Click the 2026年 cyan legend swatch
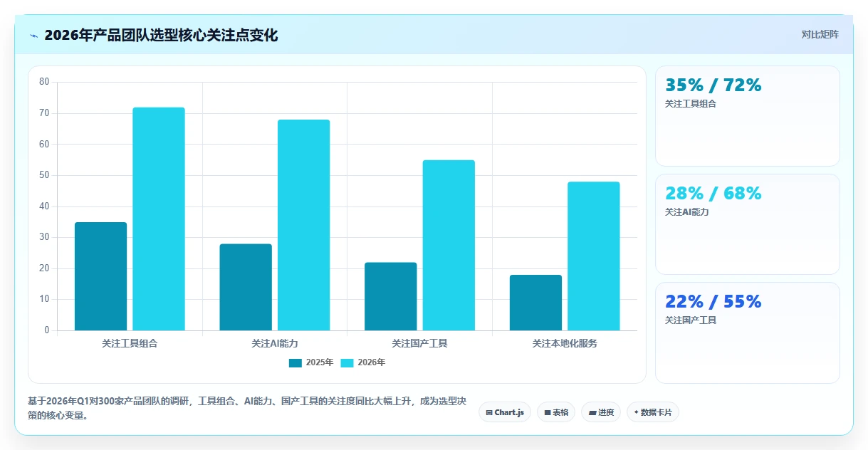The width and height of the screenshot is (868, 450). [x=347, y=362]
